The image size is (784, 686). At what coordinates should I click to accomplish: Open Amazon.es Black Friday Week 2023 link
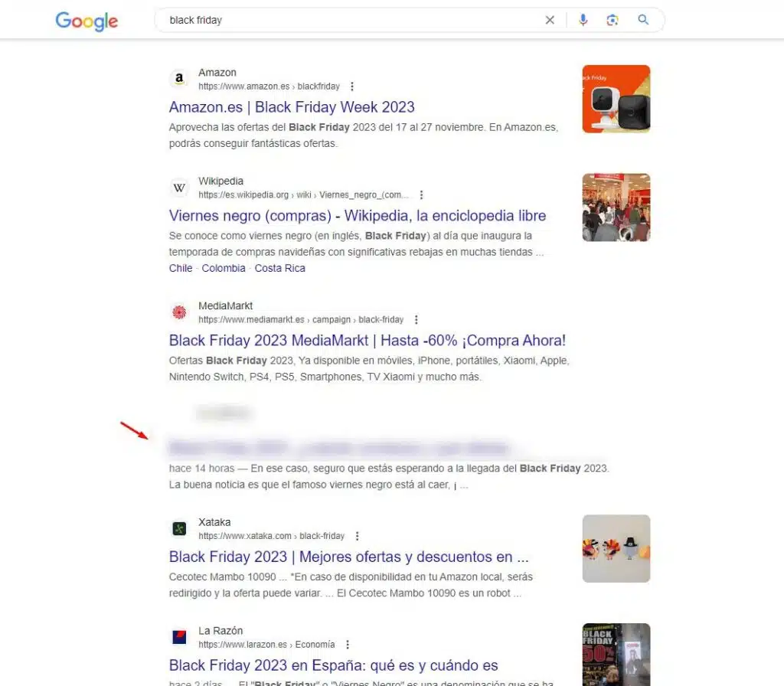pyautogui.click(x=292, y=107)
